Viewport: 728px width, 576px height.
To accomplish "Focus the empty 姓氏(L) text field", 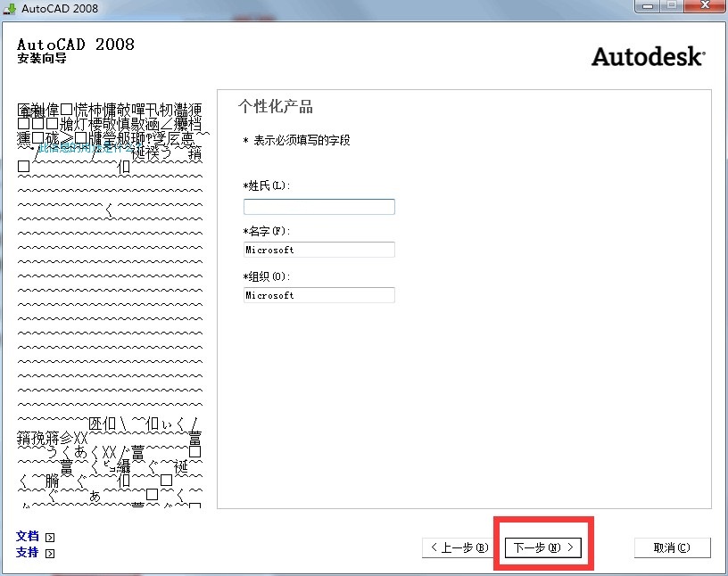I will 318,207.
